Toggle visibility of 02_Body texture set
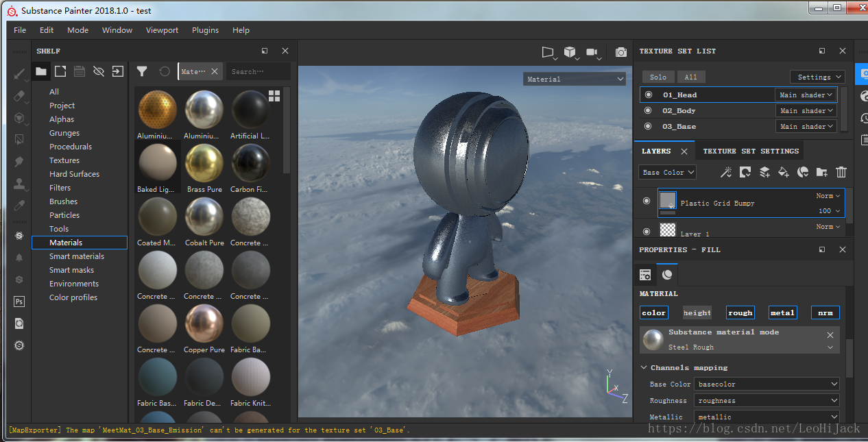868x442 pixels. tap(649, 110)
